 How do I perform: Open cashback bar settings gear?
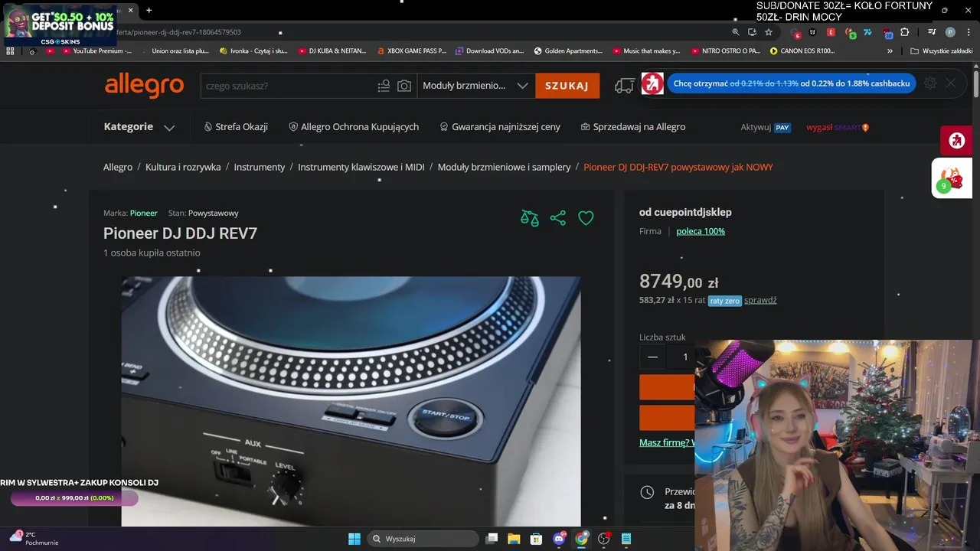(930, 83)
